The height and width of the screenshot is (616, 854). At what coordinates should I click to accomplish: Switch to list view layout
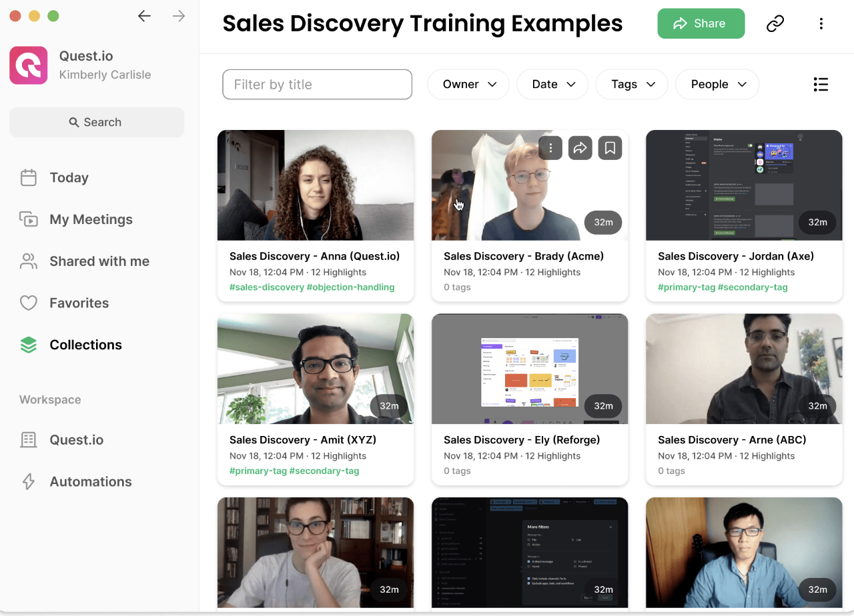[821, 85]
